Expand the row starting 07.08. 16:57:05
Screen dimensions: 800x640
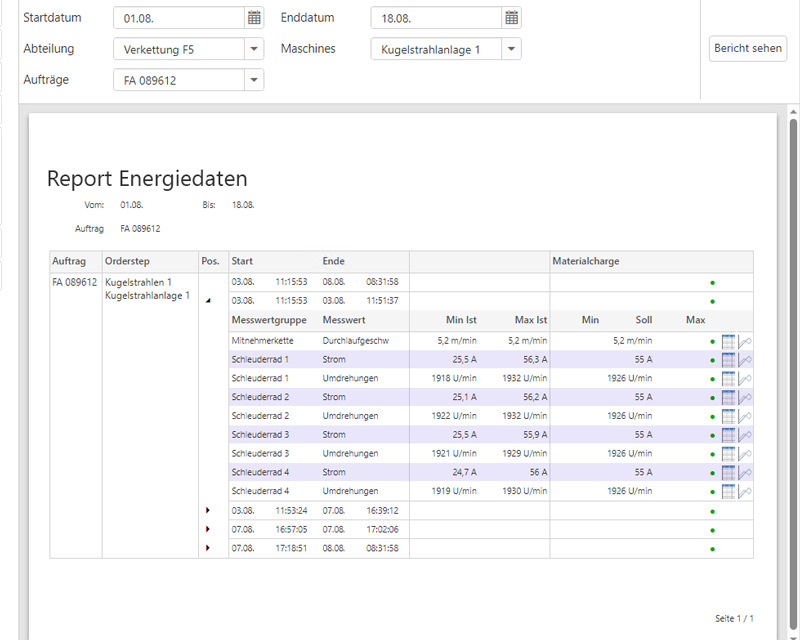pos(208,529)
